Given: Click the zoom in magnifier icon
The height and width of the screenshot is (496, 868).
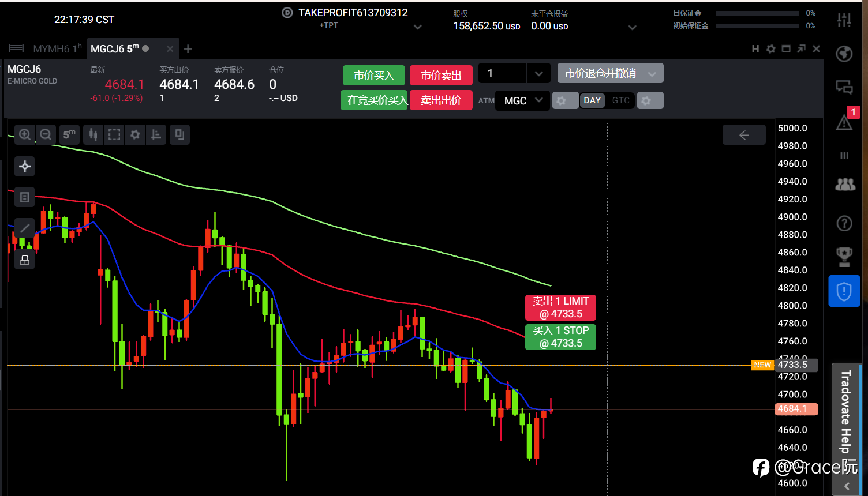Looking at the screenshot, I should tap(25, 135).
